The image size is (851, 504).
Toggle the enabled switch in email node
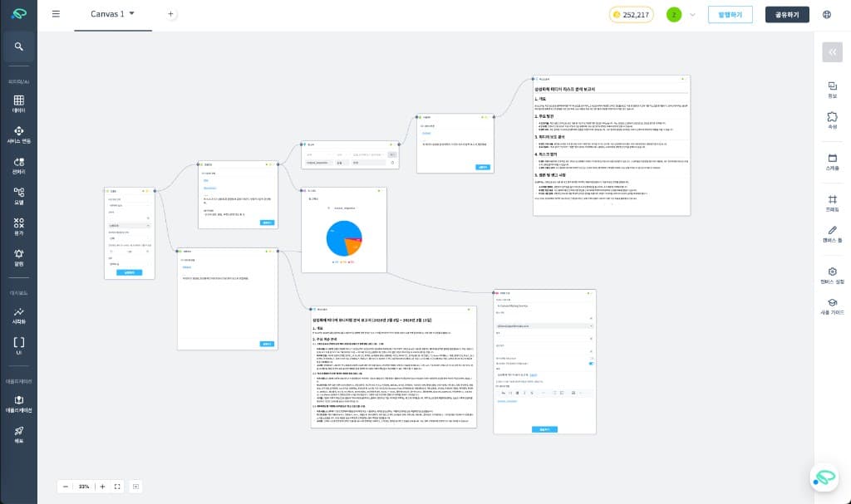592,364
